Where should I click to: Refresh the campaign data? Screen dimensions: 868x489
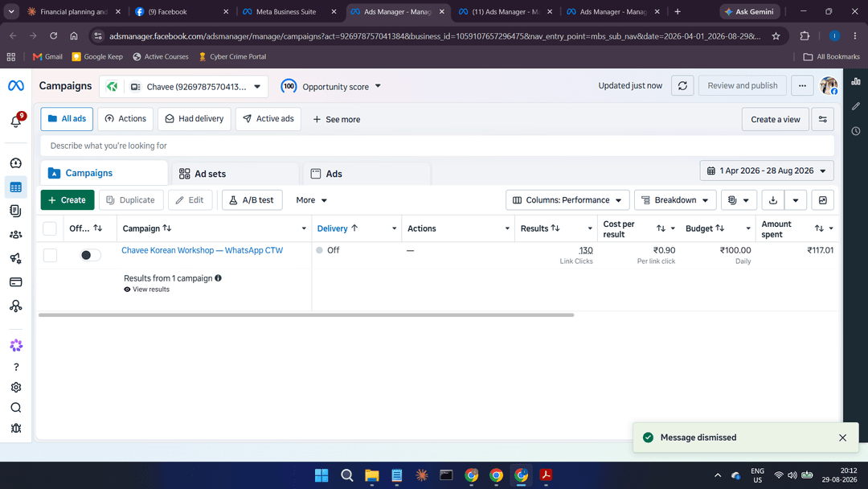point(682,86)
